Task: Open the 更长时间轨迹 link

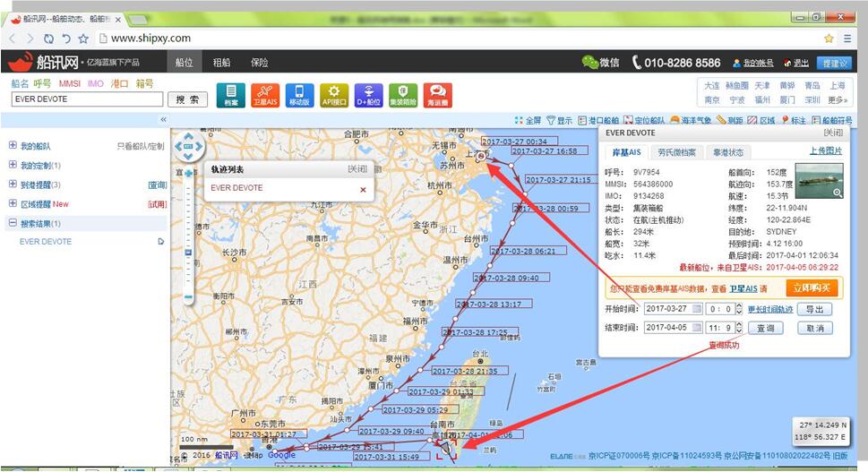Action: click(x=770, y=309)
